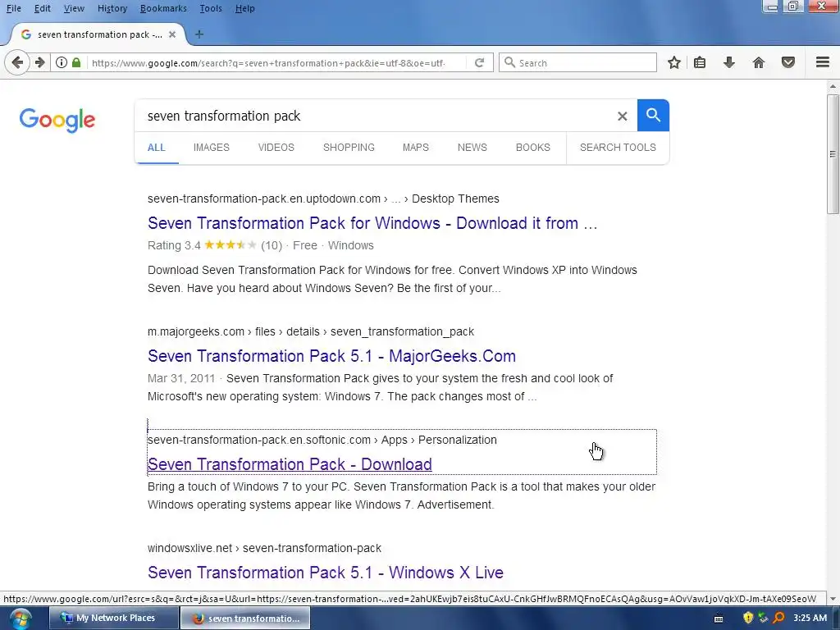Click the 'Mar 31, 2011' date text
The height and width of the screenshot is (630, 840).
click(181, 378)
